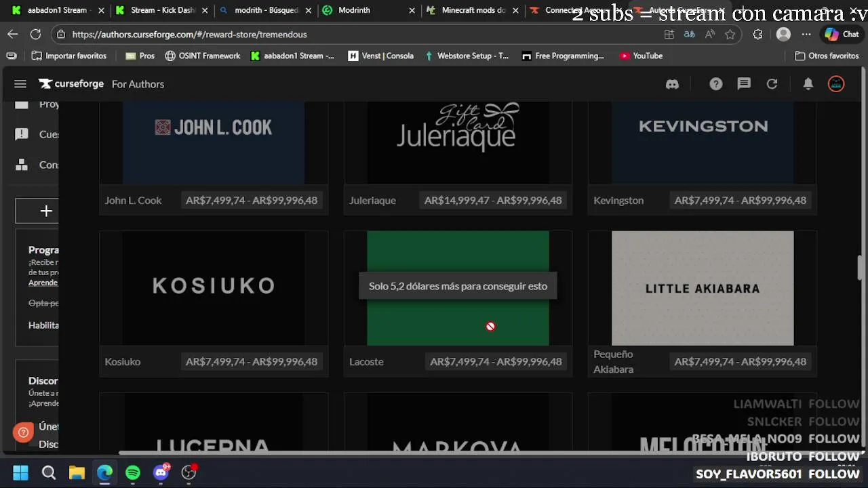
Task: View site information icon beside the URL
Action: (61, 34)
